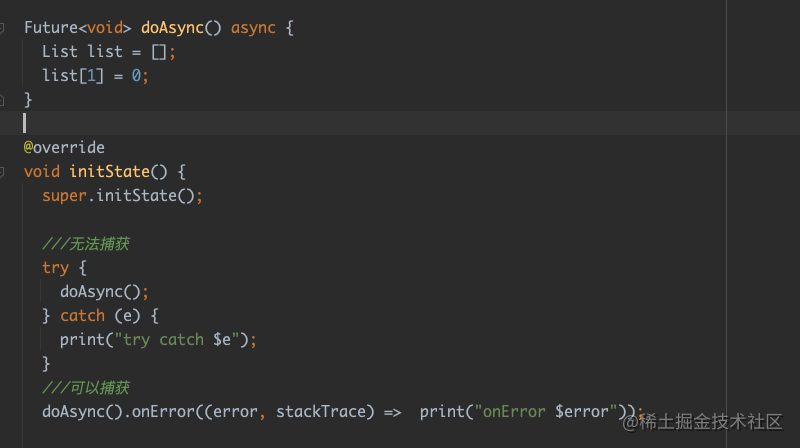The height and width of the screenshot is (448, 800).
Task: Click the doAsync() call inside try block
Action: pos(103,292)
